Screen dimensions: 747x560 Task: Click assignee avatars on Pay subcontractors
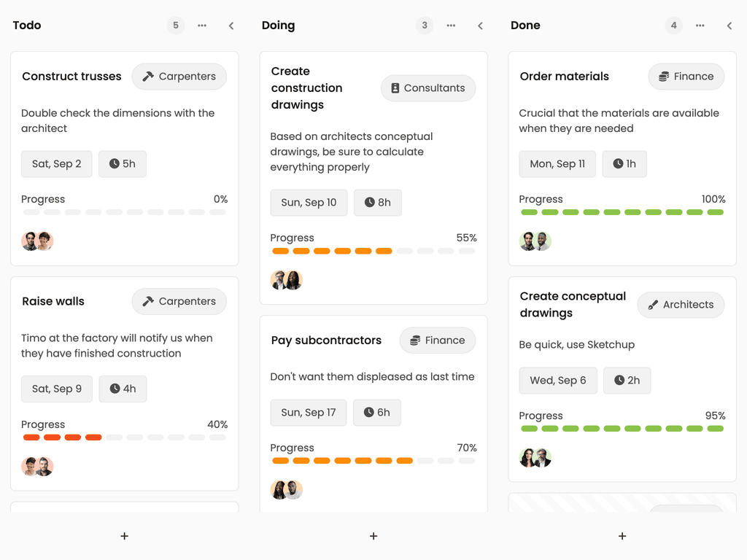(286, 490)
